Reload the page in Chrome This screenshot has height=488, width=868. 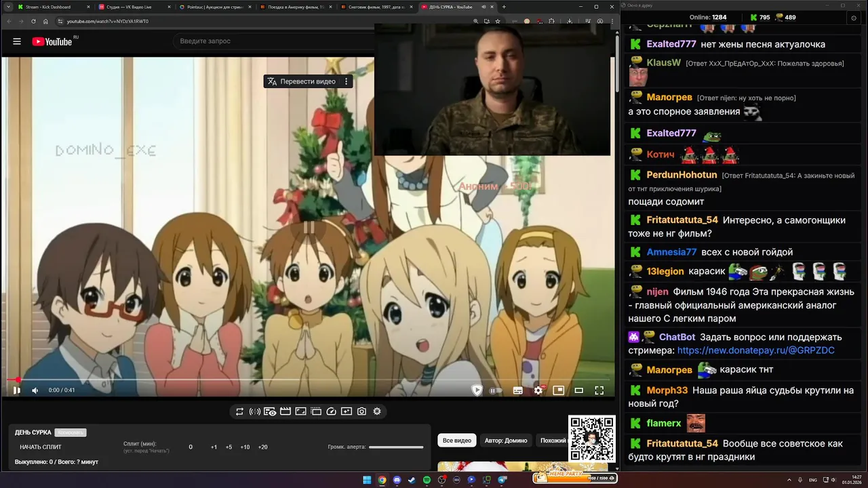[34, 21]
